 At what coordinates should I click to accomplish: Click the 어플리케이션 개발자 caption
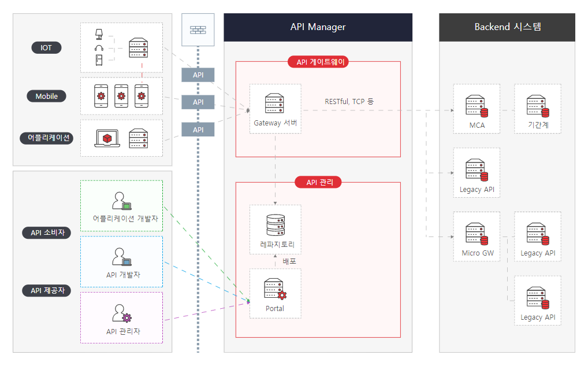pos(125,219)
